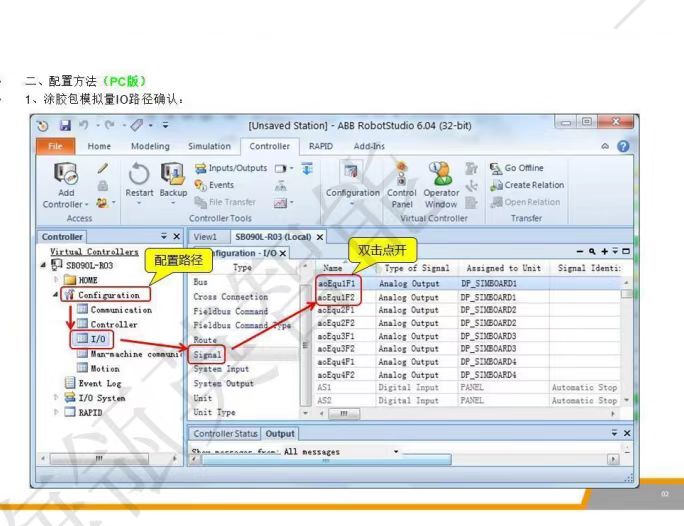This screenshot has width=684, height=526.
Task: Open the Event Log item
Action: pos(93,383)
